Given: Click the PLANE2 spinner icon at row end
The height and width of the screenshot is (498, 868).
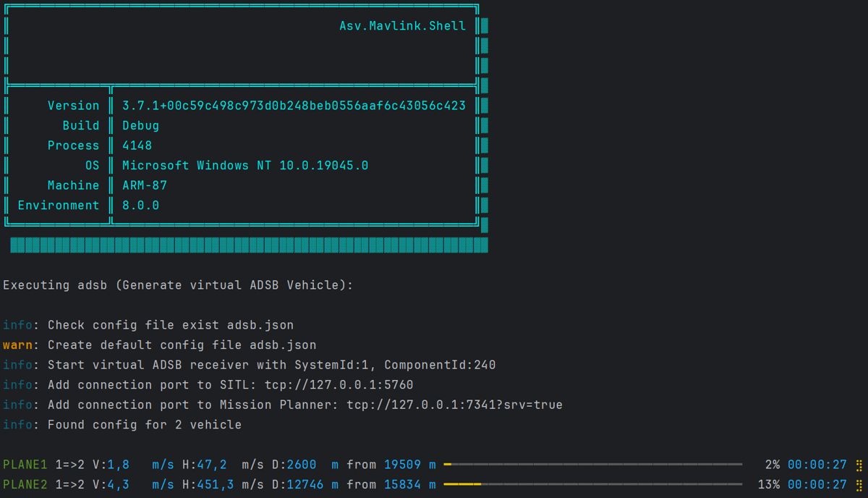Looking at the screenshot, I should pos(859,484).
